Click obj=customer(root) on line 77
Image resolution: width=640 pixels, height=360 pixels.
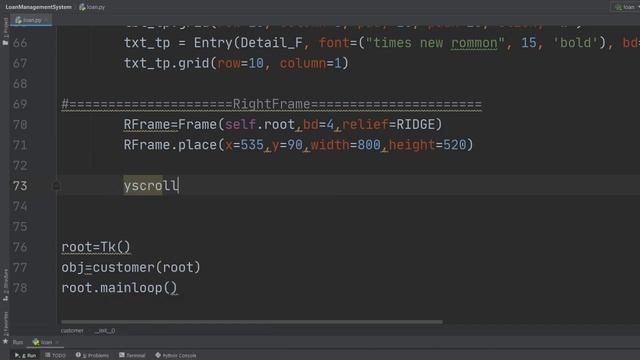point(131,267)
